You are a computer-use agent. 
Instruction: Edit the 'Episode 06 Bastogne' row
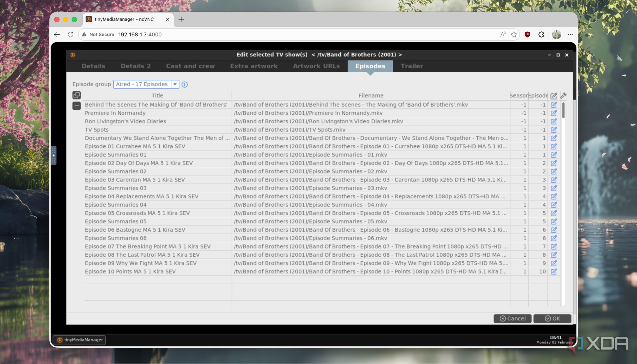tap(554, 230)
